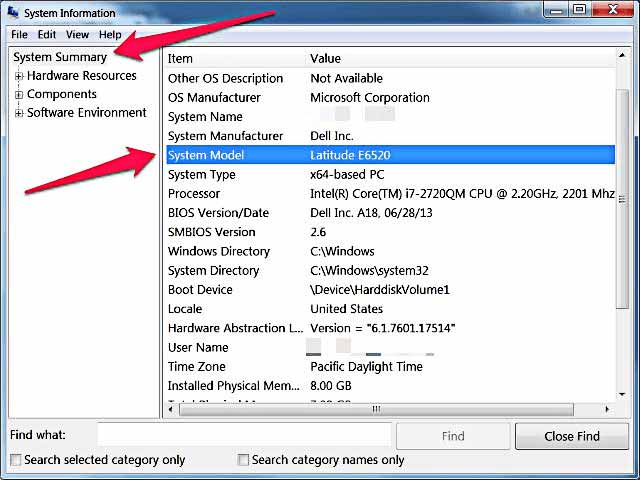Image resolution: width=640 pixels, height=480 pixels.
Task: Enable Search category names only checkbox
Action: (x=243, y=460)
